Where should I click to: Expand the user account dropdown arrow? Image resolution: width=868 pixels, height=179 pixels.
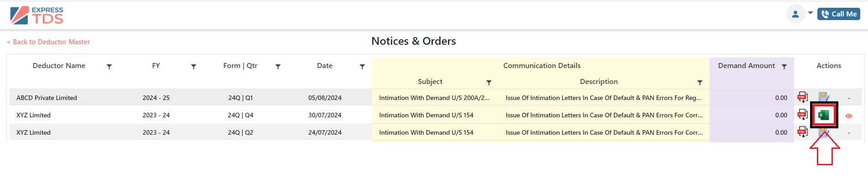pos(811,13)
